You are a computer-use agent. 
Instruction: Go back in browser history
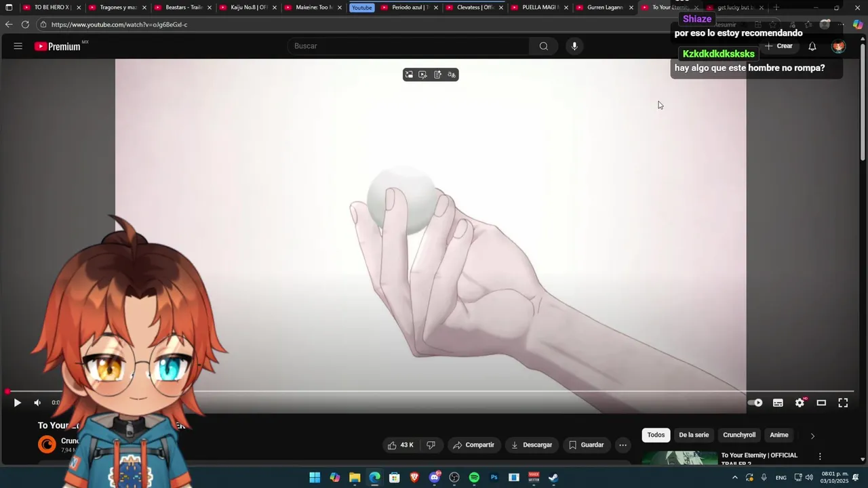point(8,24)
